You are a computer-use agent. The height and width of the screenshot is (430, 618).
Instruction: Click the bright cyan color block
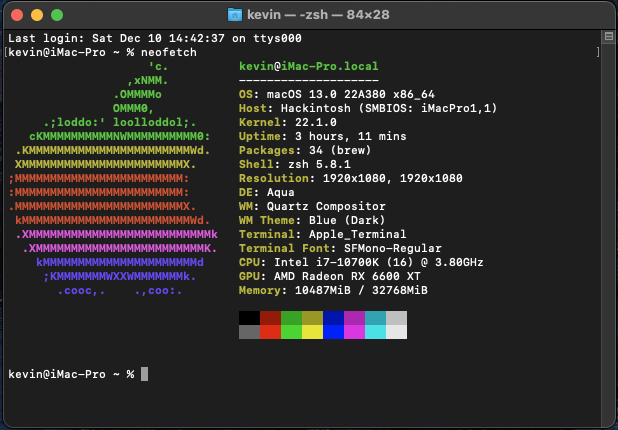(375, 332)
